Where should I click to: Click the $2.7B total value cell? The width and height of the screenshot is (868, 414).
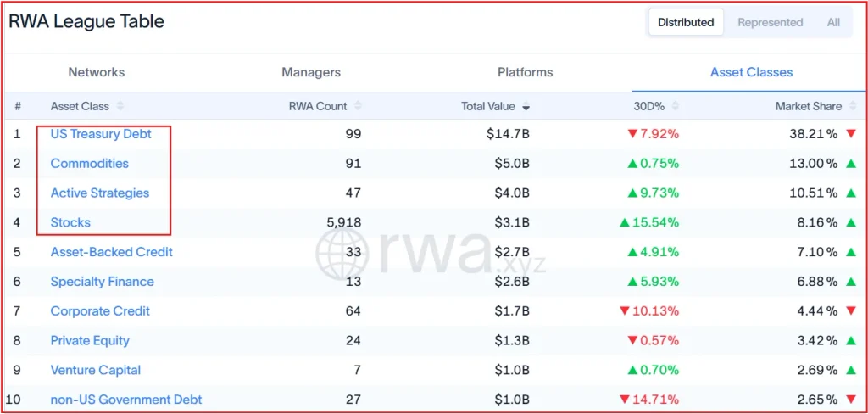[x=512, y=252]
